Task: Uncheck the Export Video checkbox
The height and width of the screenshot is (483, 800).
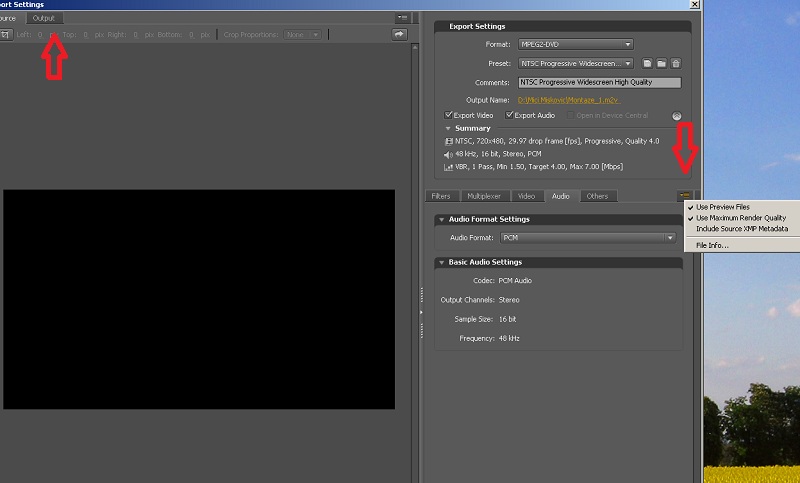Action: click(x=448, y=115)
